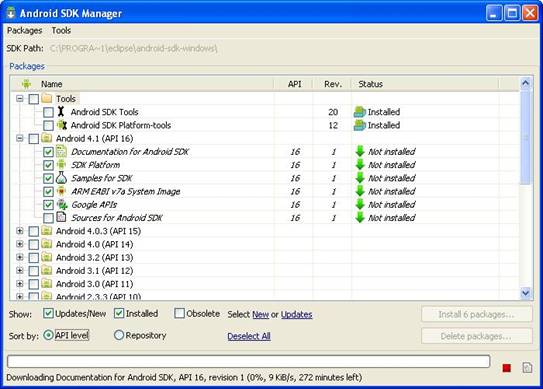Select the API level sort radio button
This screenshot has height=389, width=543.
click(x=48, y=335)
